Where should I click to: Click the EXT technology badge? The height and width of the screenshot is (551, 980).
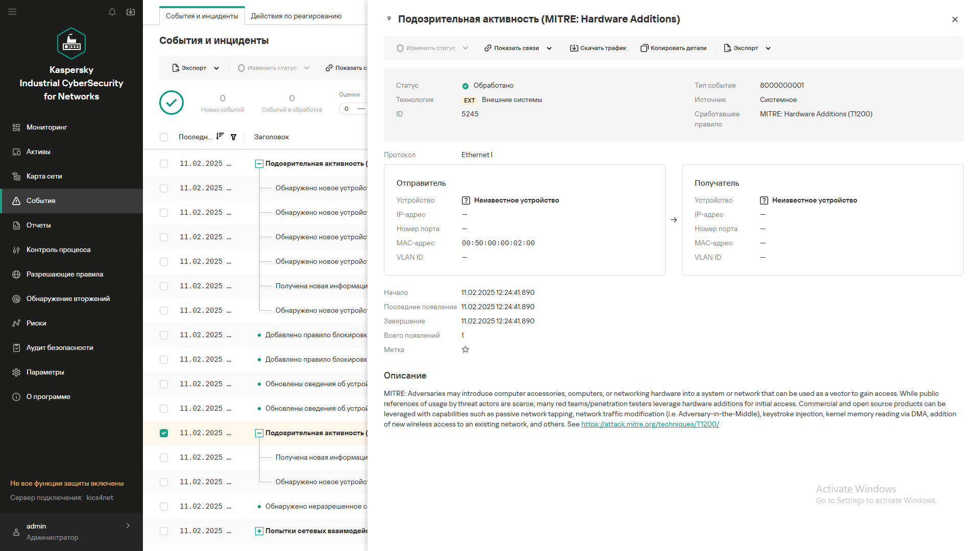470,101
